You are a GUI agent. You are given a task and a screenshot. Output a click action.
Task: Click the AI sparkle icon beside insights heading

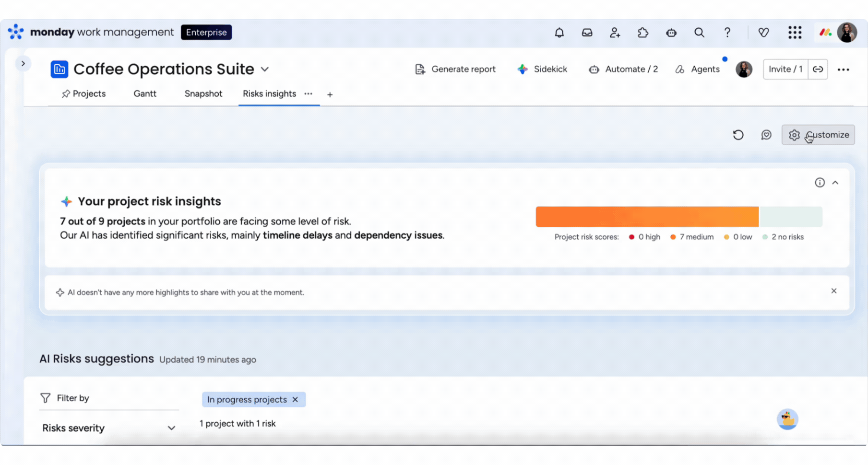click(x=66, y=201)
